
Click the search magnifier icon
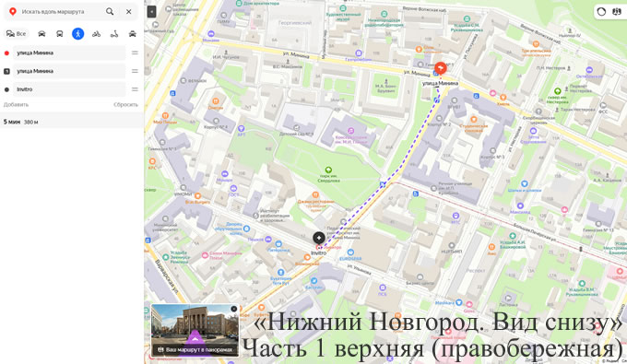(x=110, y=12)
